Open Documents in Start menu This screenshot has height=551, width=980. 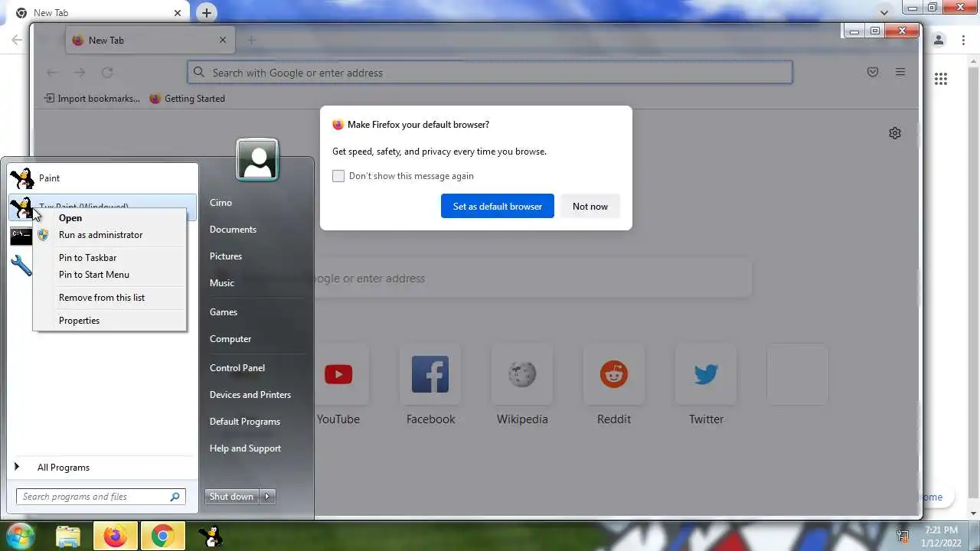[x=233, y=230]
